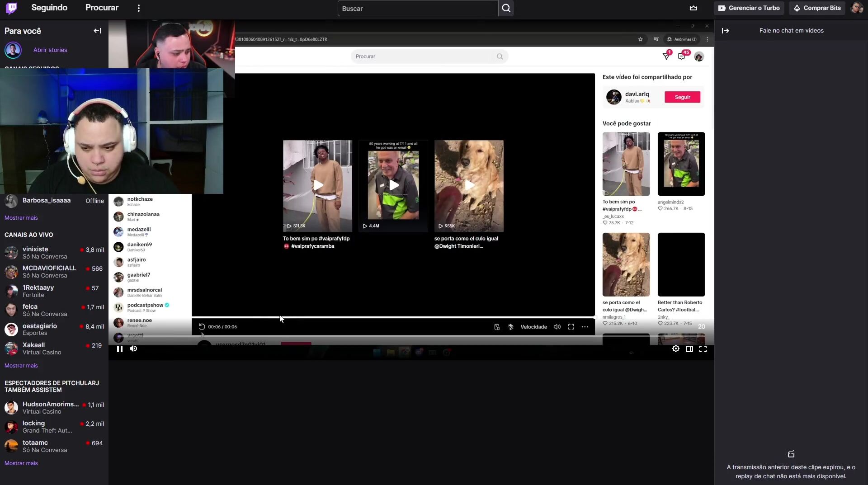Toggle TikTok auto-scroll icon
868x485 pixels.
[510, 327]
